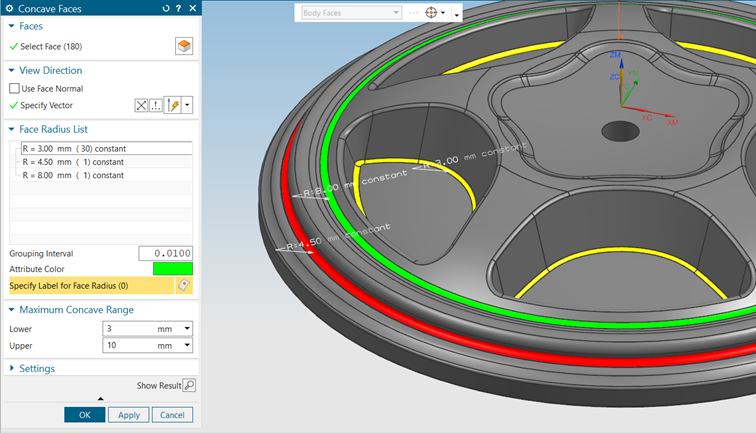Click the green Attribute Color swatch
Screen dimensions: 756x433
[172, 268]
